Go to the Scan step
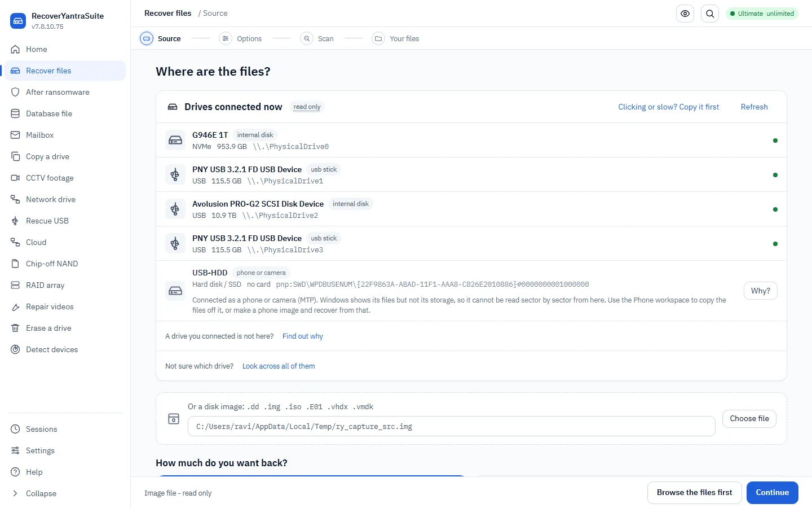812x508 pixels. 317,38
